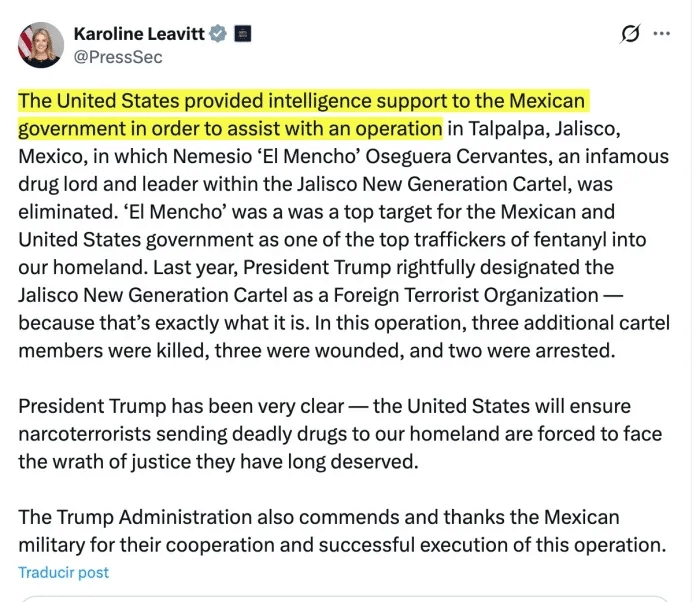The image size is (696, 602).
Task: Open the three-dot More options menu
Action: click(662, 33)
